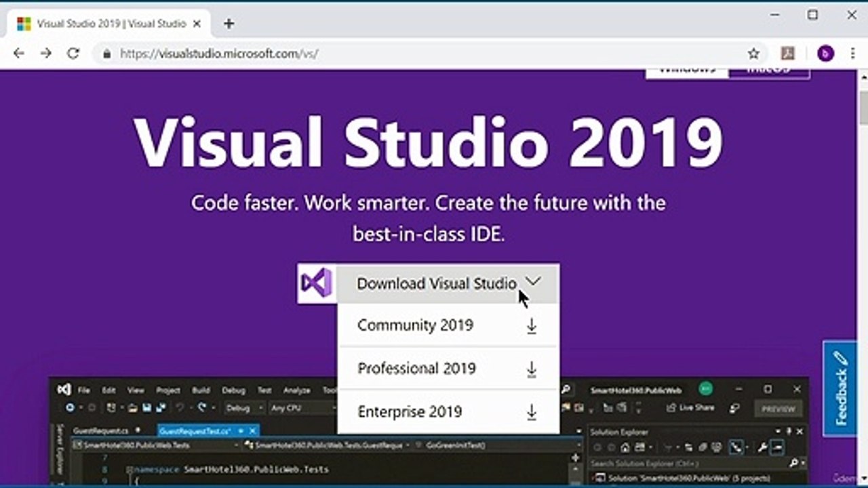This screenshot has height=488, width=868.
Task: Open the blue Feedback side button
Action: 840,388
